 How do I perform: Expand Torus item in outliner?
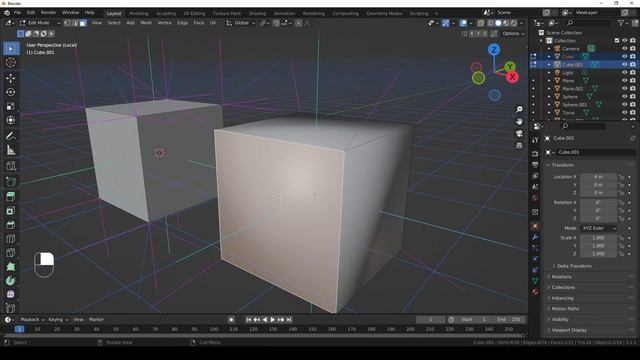click(x=549, y=113)
